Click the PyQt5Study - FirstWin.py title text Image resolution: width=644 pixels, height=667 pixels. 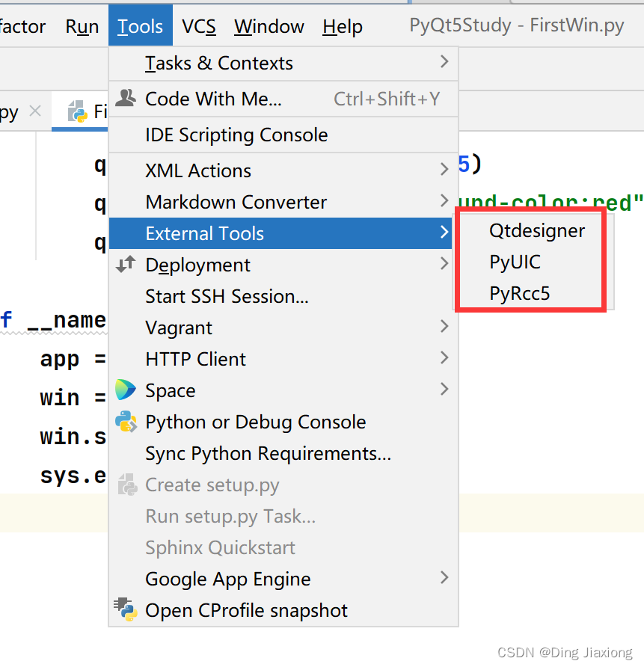(x=516, y=25)
